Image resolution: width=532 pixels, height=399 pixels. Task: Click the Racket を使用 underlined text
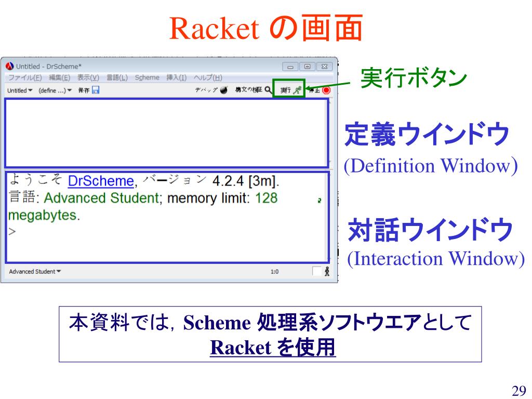pyautogui.click(x=273, y=348)
